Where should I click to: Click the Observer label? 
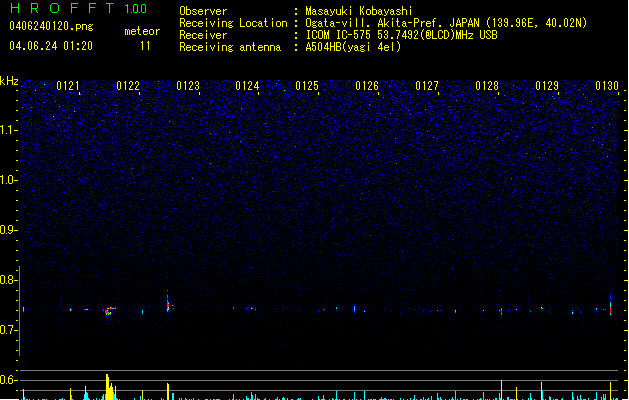(203, 11)
